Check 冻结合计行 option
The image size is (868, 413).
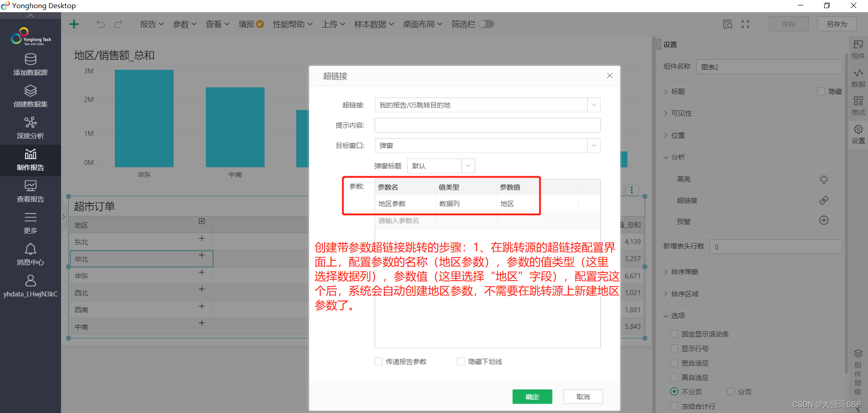(x=674, y=406)
